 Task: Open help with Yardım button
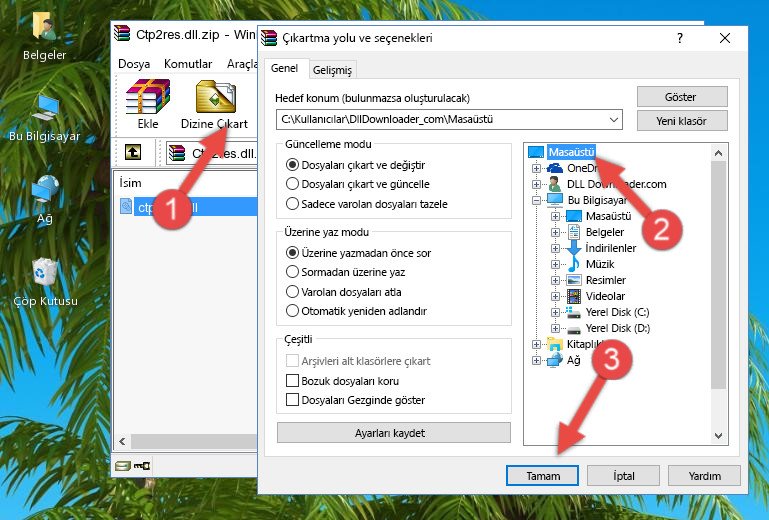coord(704,476)
